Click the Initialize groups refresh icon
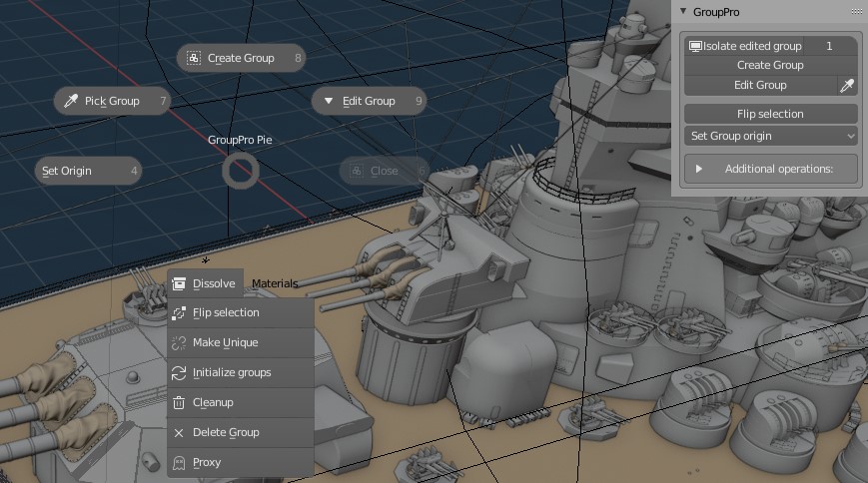Viewport: 868px width, 483px height. tap(179, 373)
